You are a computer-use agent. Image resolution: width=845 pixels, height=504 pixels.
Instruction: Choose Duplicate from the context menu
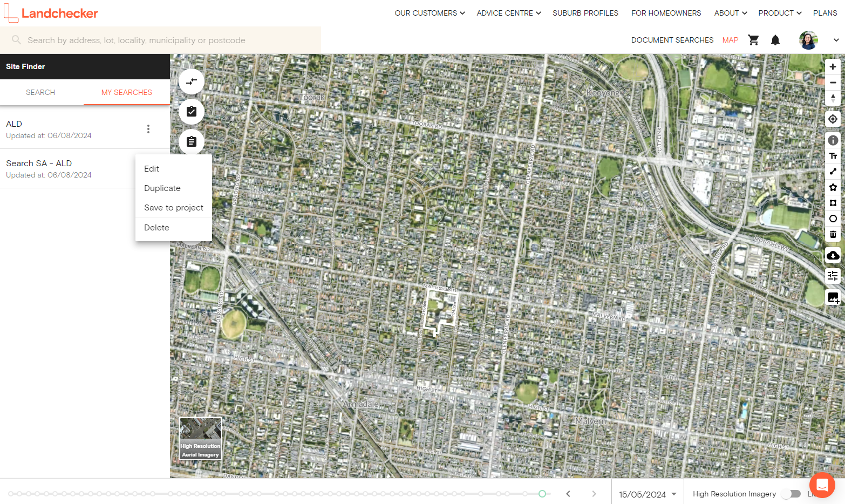coord(174,188)
